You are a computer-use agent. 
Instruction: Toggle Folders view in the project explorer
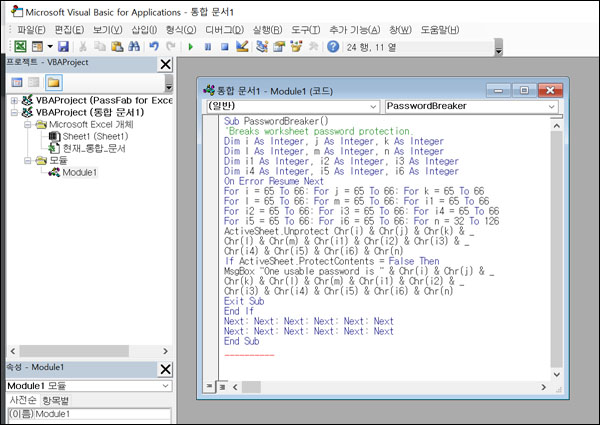pos(53,82)
